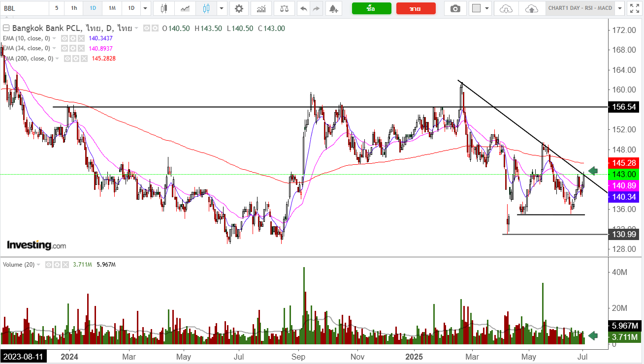
Task: Open Volume indicator settings gear
Action: coord(57,265)
